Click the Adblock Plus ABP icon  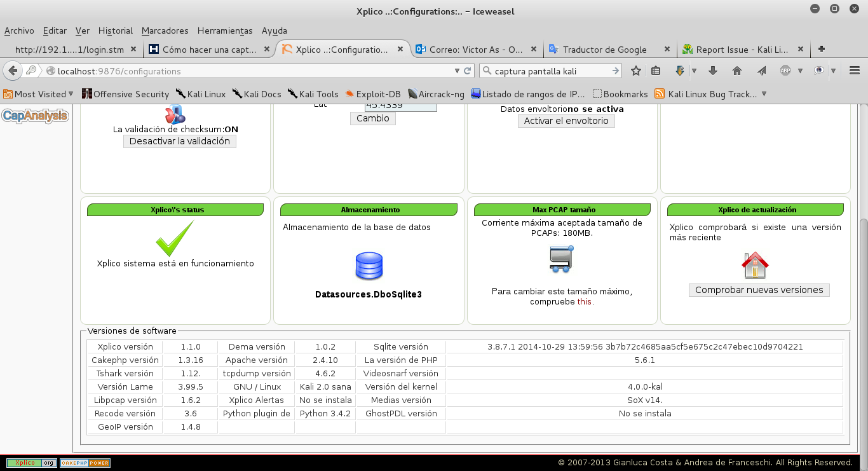click(x=785, y=71)
